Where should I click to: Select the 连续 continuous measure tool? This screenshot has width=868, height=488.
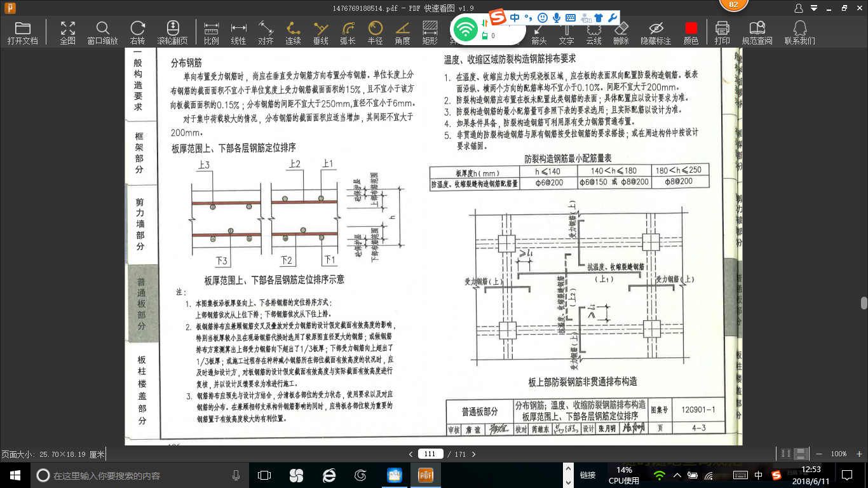point(293,33)
